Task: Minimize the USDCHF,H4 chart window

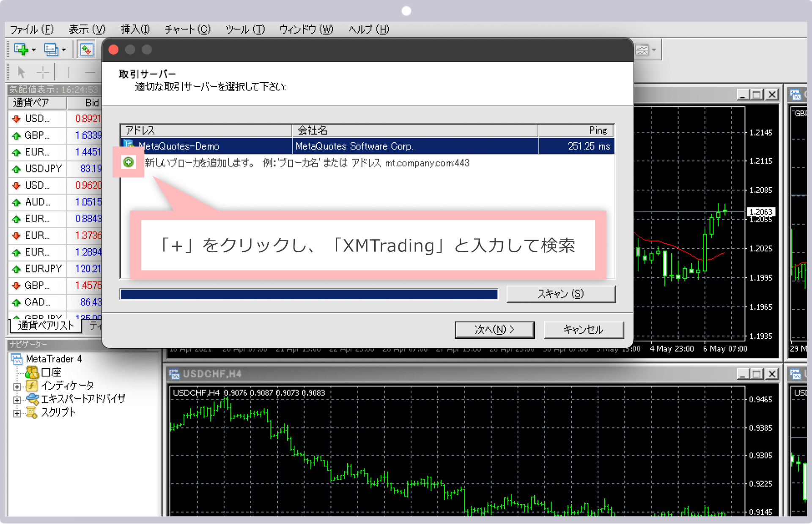Action: (743, 374)
